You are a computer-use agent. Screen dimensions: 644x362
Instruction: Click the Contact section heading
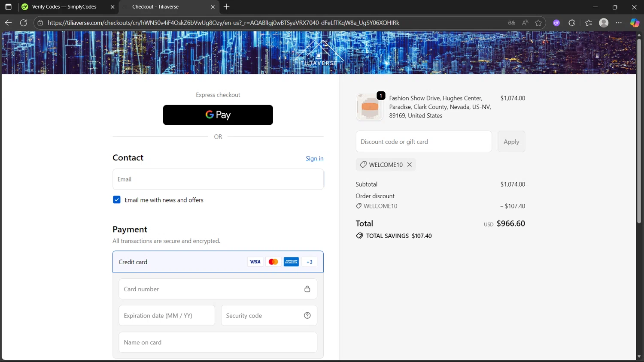point(128,158)
